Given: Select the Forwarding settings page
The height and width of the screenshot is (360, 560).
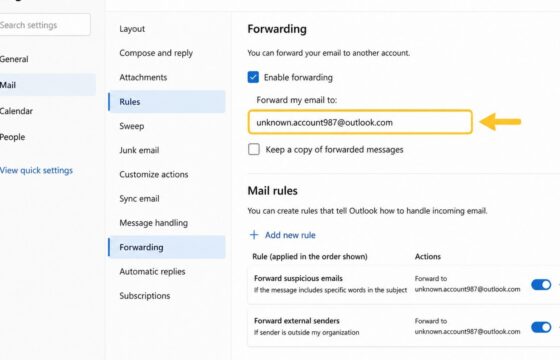Looking at the screenshot, I should point(167,247).
